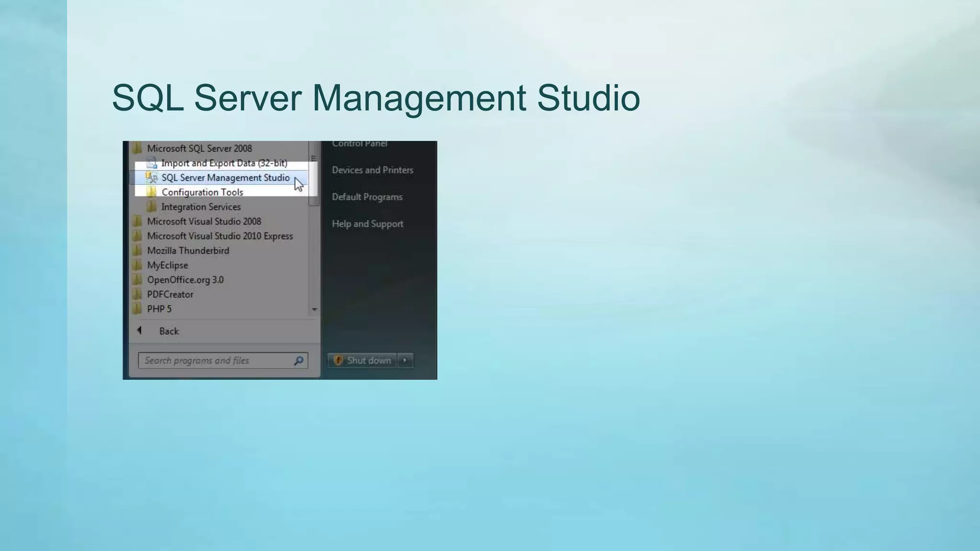Open Help and Support
The width and height of the screenshot is (980, 551).
pos(368,224)
